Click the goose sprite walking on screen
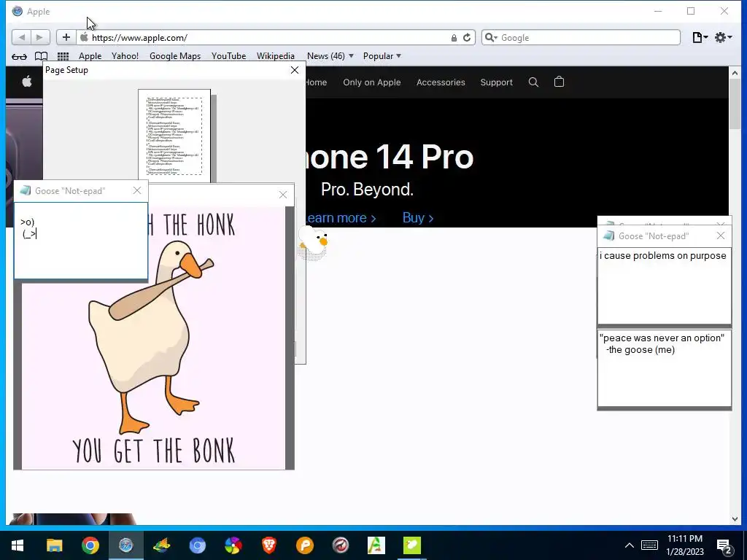 pyautogui.click(x=314, y=242)
